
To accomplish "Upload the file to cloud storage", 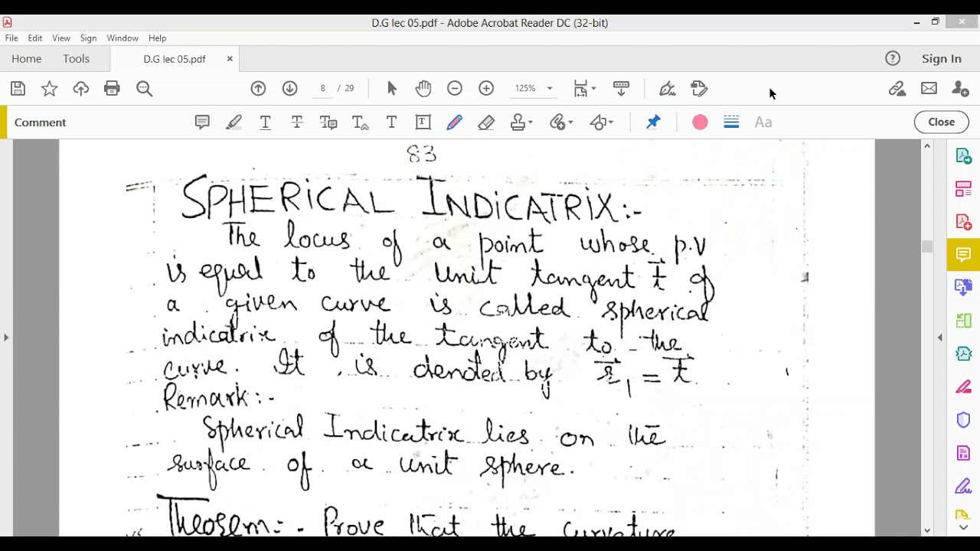I will coord(80,89).
